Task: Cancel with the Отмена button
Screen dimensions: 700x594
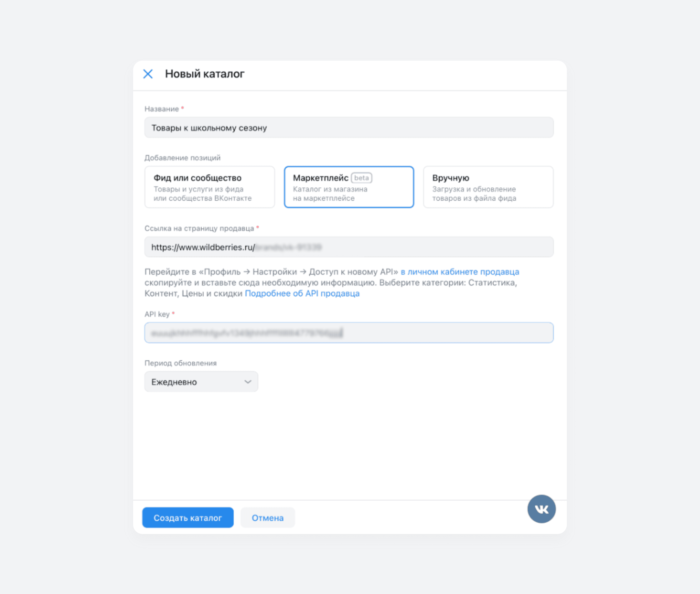Action: coord(267,518)
